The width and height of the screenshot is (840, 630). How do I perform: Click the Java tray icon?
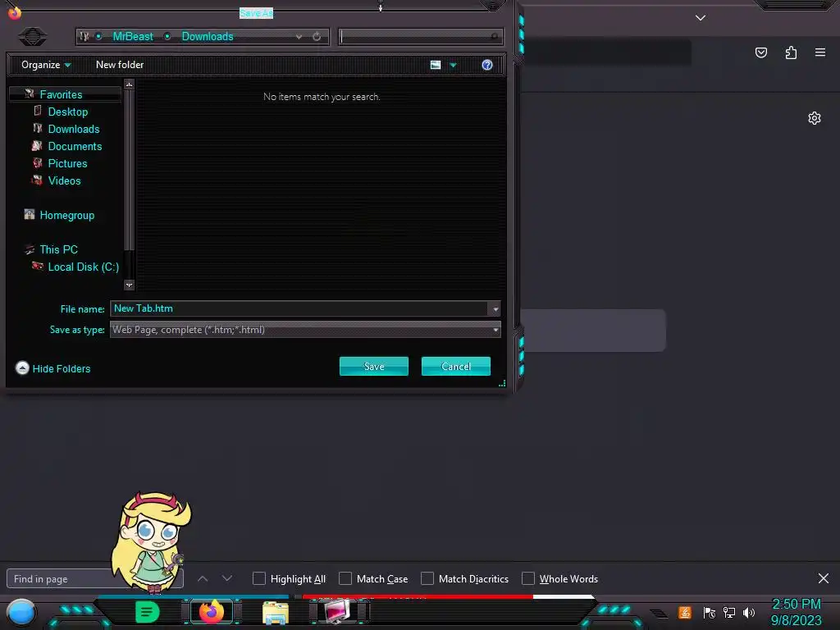click(x=685, y=612)
